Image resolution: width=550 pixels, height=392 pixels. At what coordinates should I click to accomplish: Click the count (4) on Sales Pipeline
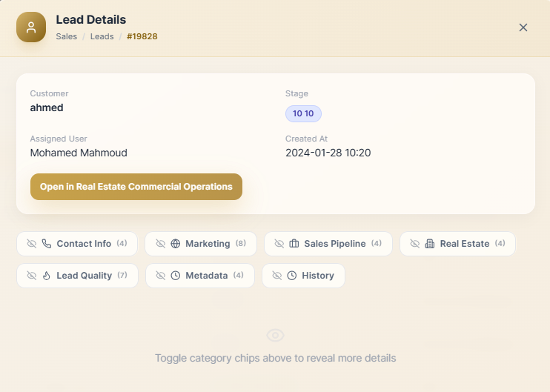tap(377, 243)
